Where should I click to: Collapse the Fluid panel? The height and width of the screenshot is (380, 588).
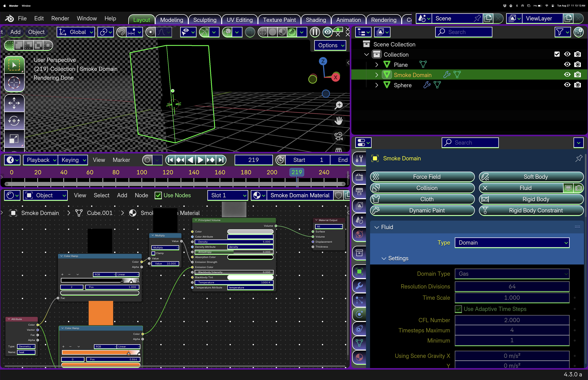point(377,227)
